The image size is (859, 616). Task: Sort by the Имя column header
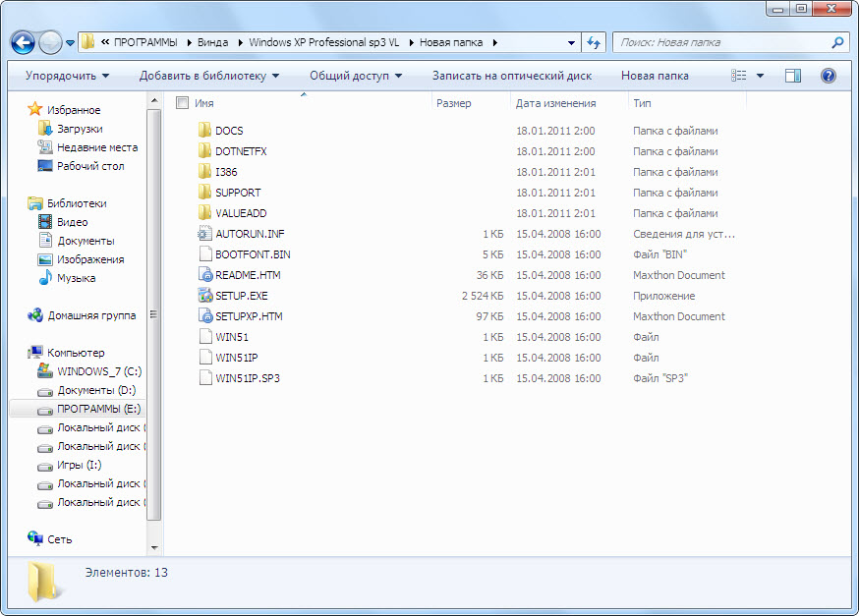203,103
